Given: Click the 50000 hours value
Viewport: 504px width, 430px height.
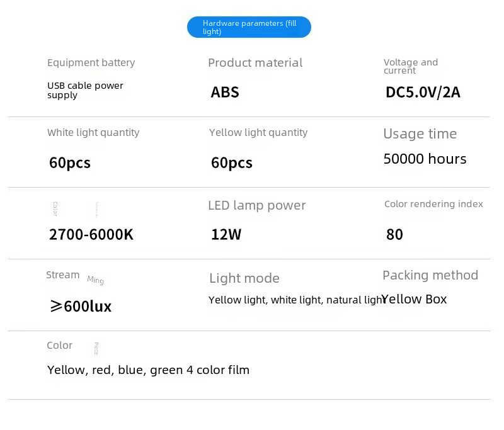Looking at the screenshot, I should pyautogui.click(x=425, y=159).
